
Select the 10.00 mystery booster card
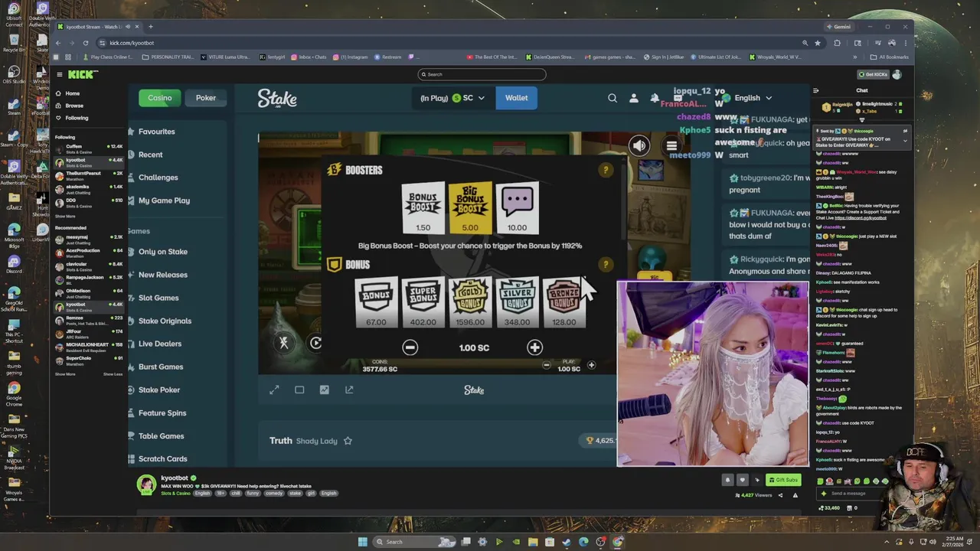(x=517, y=207)
